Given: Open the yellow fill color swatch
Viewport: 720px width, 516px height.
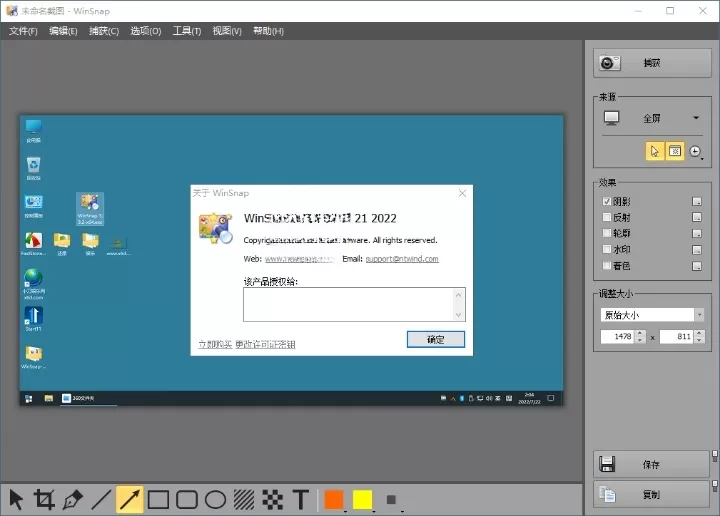Looking at the screenshot, I should [x=363, y=499].
